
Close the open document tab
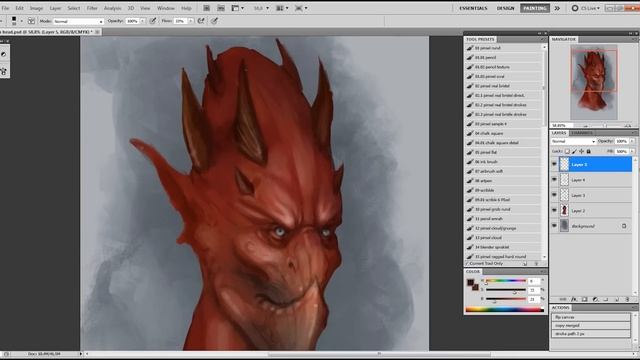click(x=97, y=32)
